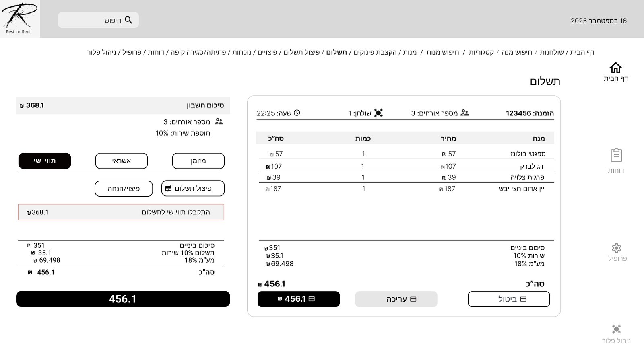Open קטגוריות in the top navigation
Viewport: 644px width, 362px height.
coord(481,52)
